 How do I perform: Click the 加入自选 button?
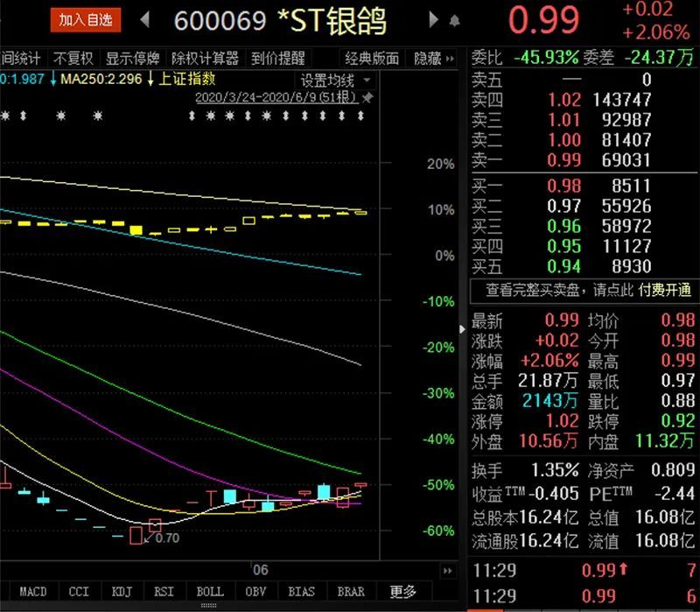click(85, 19)
